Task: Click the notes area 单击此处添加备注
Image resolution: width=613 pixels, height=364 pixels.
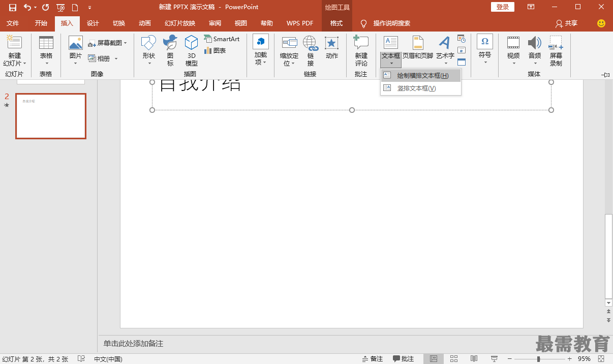Action: (133, 344)
